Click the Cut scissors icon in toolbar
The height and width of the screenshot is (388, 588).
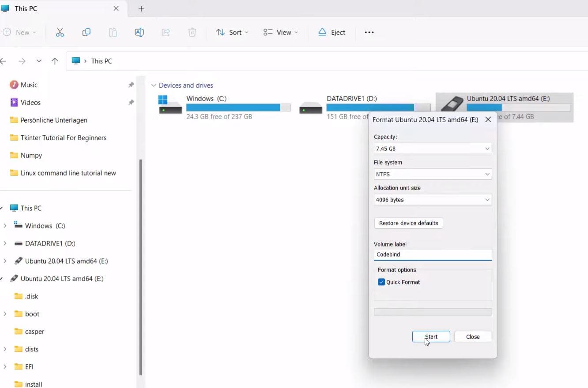click(x=60, y=32)
